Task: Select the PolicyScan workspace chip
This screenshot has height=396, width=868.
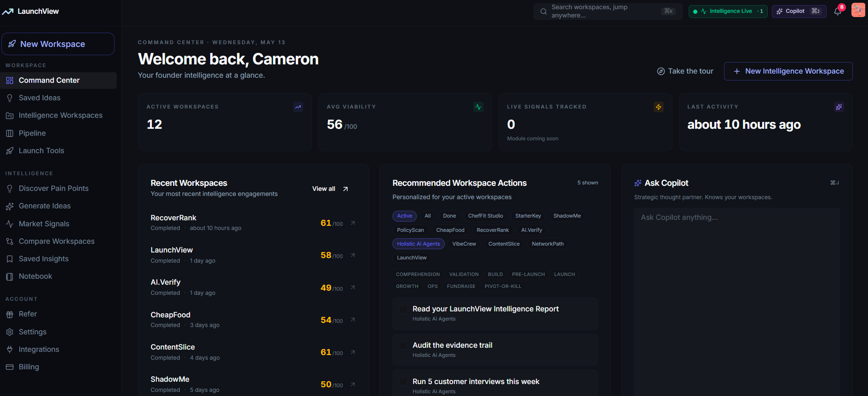Action: point(410,230)
